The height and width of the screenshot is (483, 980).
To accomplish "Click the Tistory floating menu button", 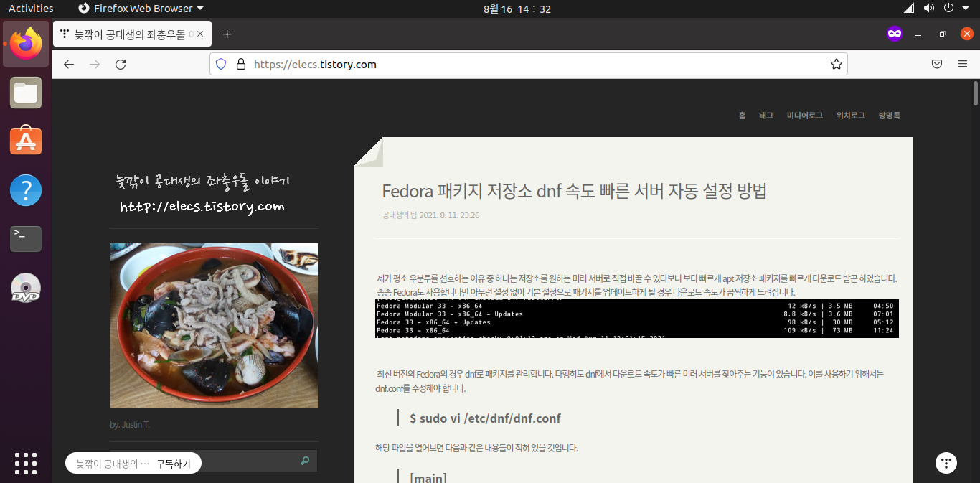I will pyautogui.click(x=946, y=463).
